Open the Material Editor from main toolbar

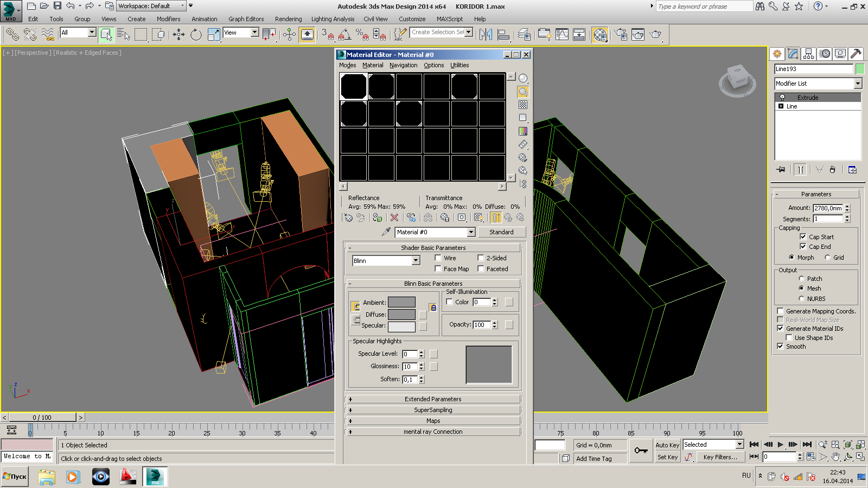point(599,35)
